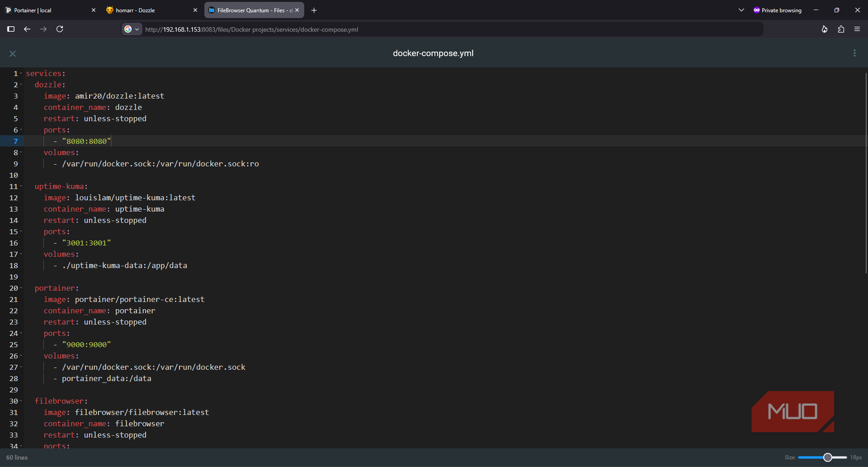The width and height of the screenshot is (868, 467).
Task: Restore down the browser window
Action: click(x=836, y=10)
